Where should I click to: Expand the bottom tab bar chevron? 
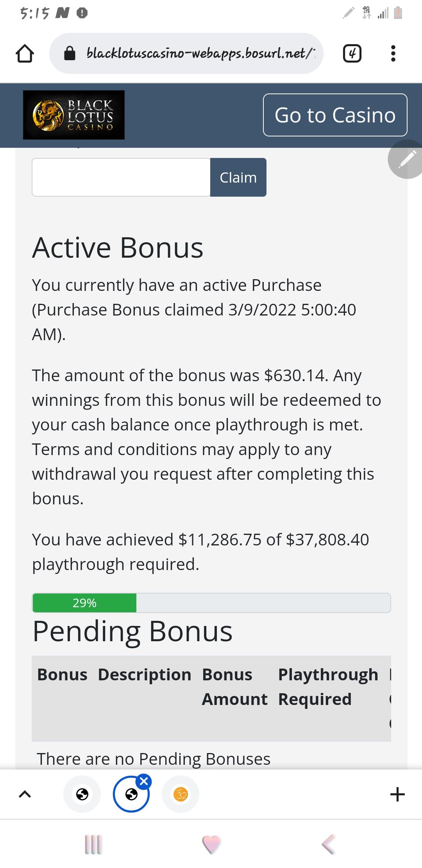[25, 794]
